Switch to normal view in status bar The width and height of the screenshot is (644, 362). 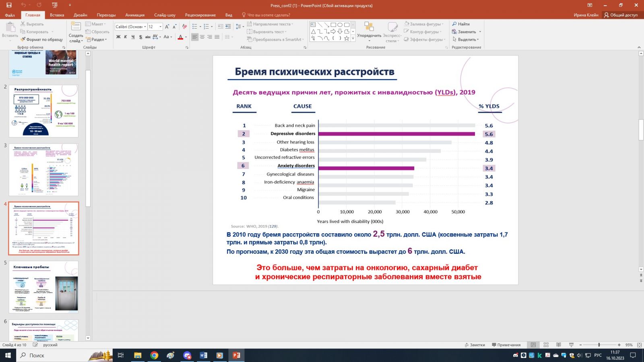pyautogui.click(x=533, y=345)
